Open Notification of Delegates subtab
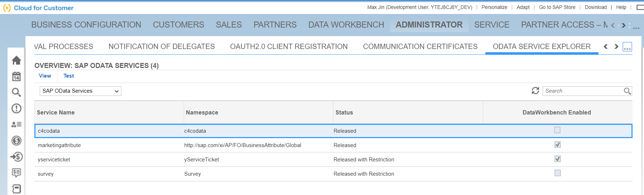644x195 pixels. pyautogui.click(x=162, y=47)
